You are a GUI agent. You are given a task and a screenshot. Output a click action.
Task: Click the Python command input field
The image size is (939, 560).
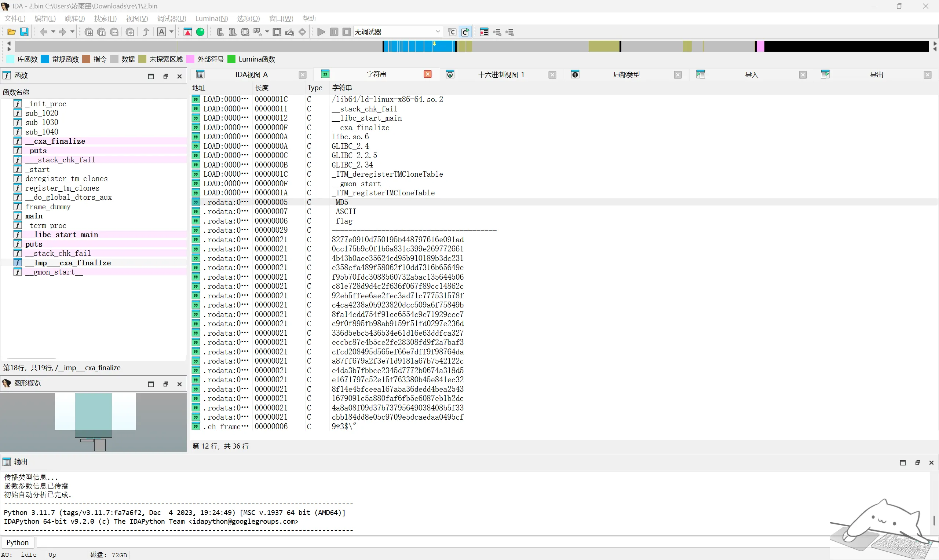[x=434, y=542]
